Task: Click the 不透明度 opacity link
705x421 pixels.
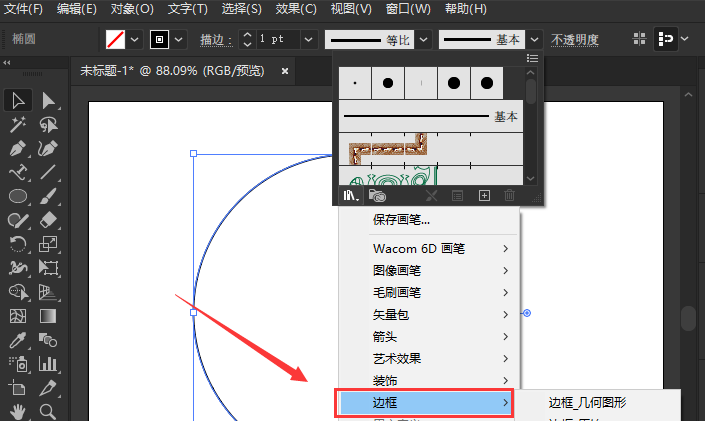Action: click(x=575, y=40)
